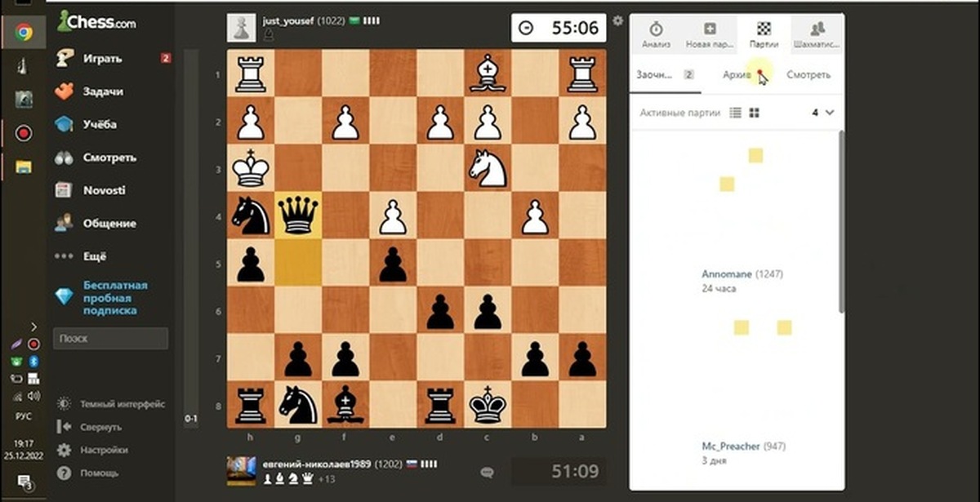Focus the Поиск search field
Screen dimensions: 980x502
coord(110,338)
